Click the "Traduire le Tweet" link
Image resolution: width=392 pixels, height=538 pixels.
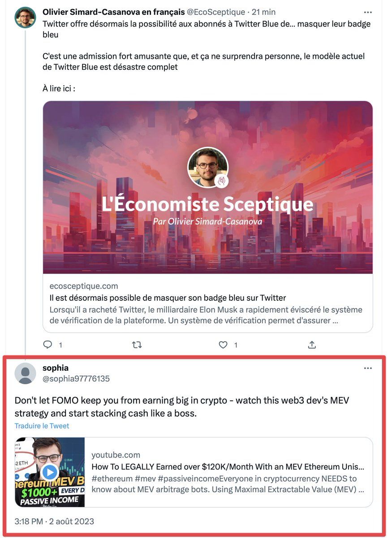tap(42, 426)
